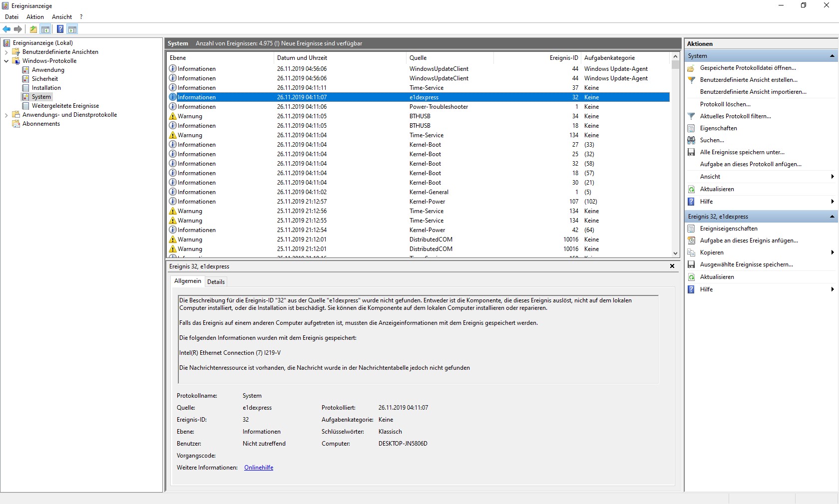The width and height of the screenshot is (839, 504).
Task: Open the Onlinehilfe link
Action: coord(259,468)
